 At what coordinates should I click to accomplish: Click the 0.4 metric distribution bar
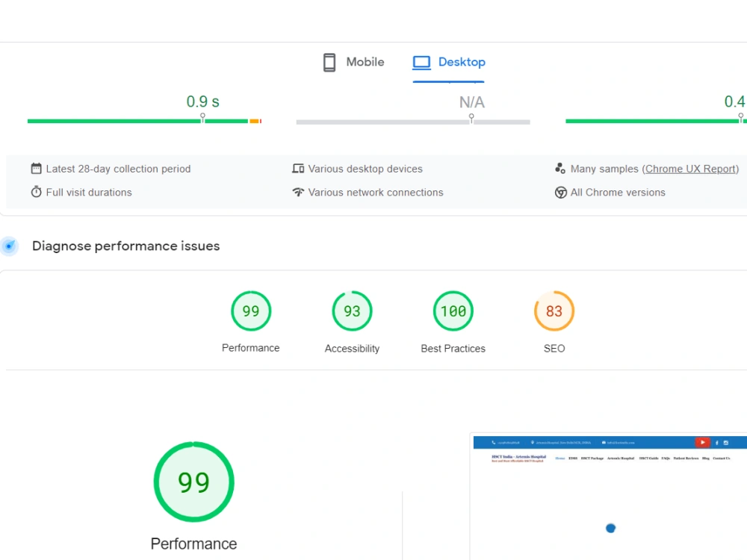click(x=656, y=122)
